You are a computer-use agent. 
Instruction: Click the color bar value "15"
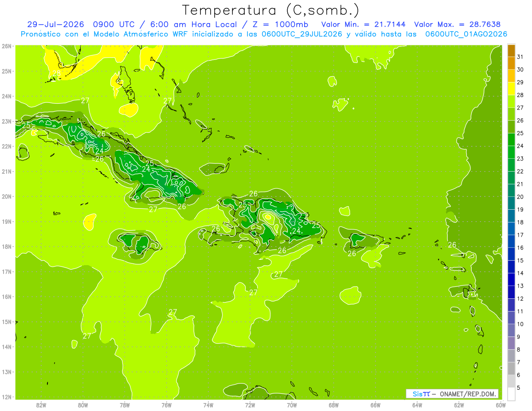click(520, 261)
